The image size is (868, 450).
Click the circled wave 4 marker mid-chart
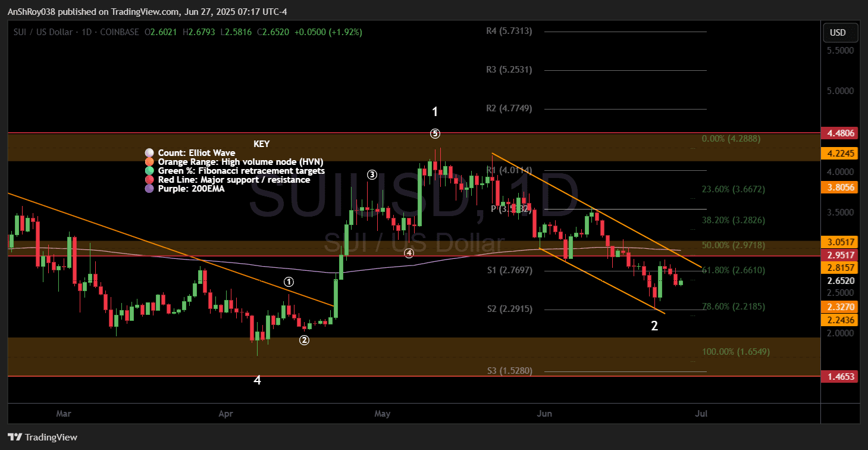[x=408, y=254]
